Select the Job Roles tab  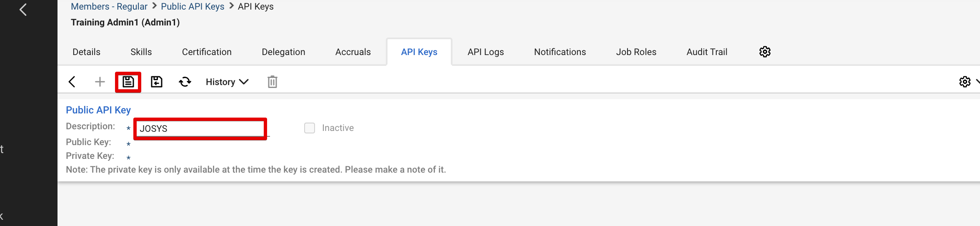[x=636, y=52]
